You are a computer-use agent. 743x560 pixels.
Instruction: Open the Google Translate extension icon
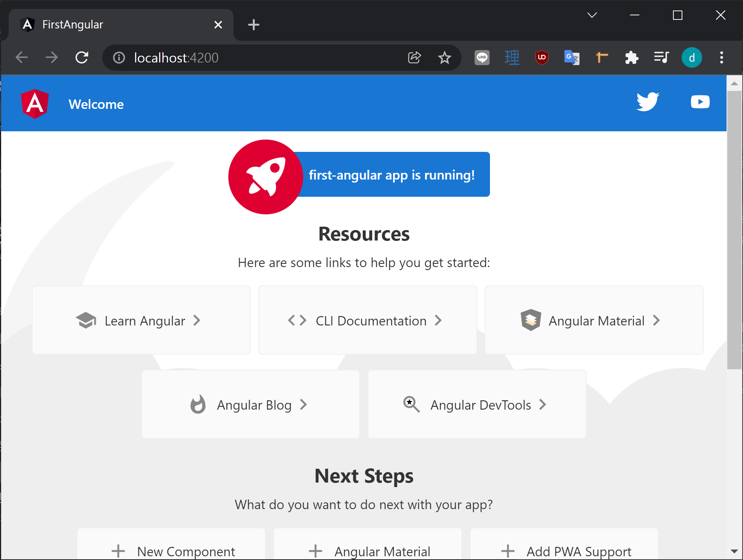(572, 58)
